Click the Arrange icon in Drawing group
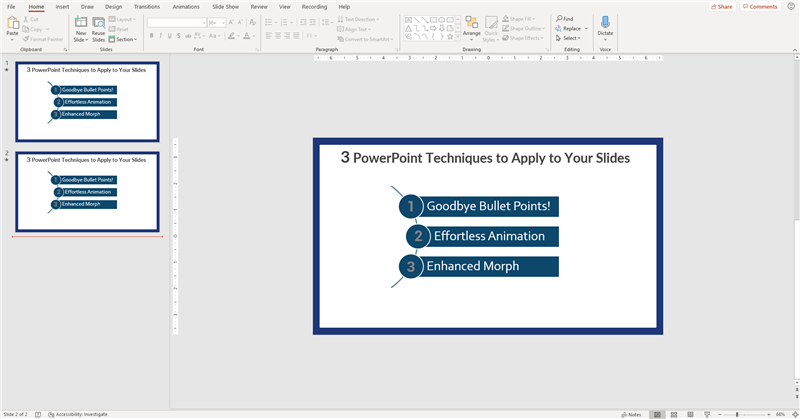The height and width of the screenshot is (419, 800). click(x=471, y=23)
